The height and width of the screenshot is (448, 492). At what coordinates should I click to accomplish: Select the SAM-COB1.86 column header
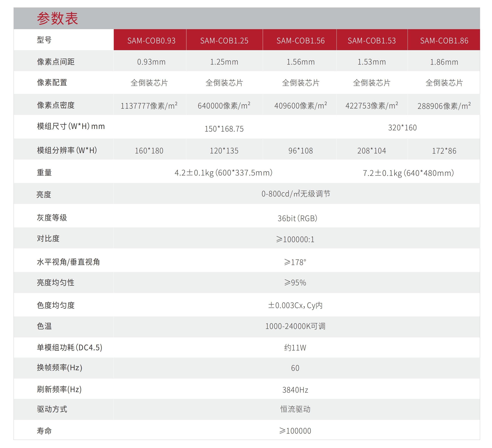click(x=444, y=40)
